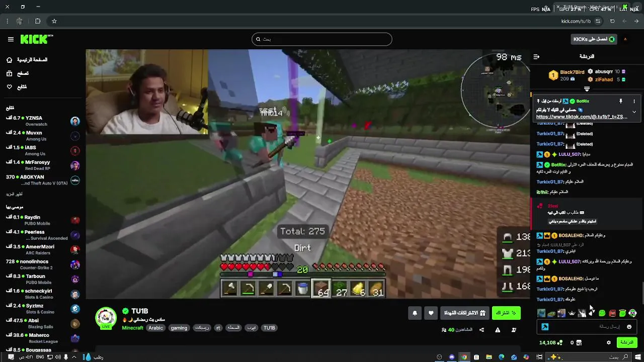644x362 pixels.
Task: Open the Kick hamburger menu
Action: [11, 39]
